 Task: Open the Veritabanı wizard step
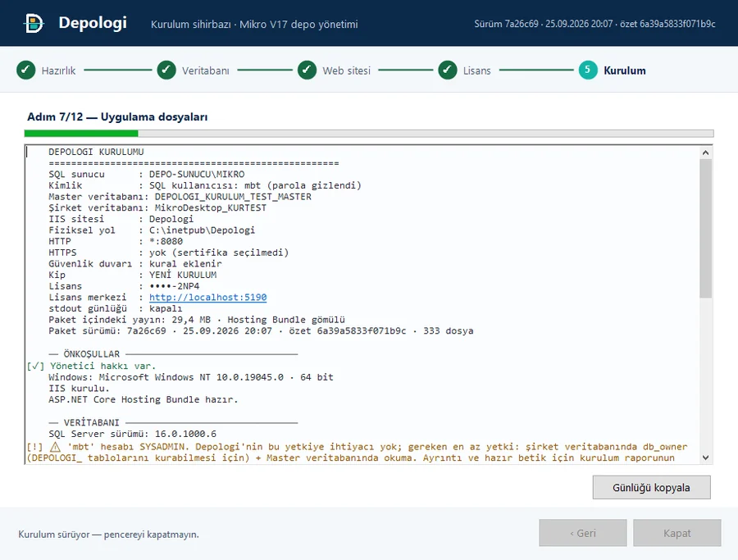(x=206, y=71)
